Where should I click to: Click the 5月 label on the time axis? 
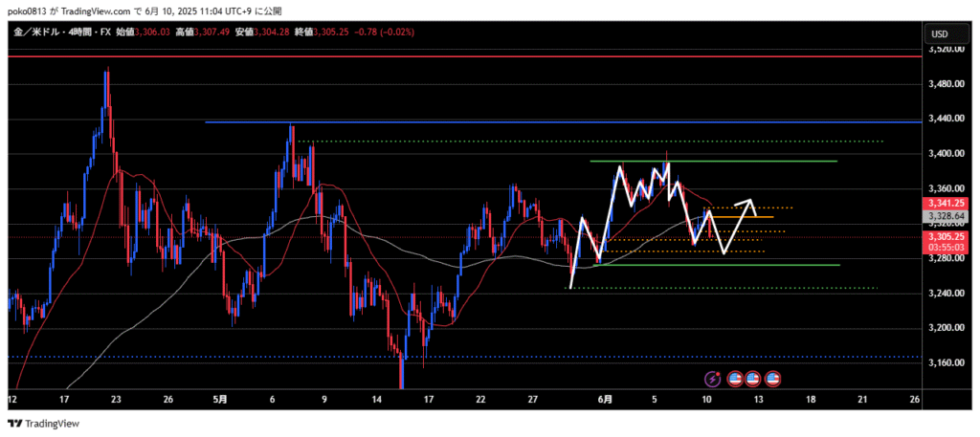coord(222,399)
